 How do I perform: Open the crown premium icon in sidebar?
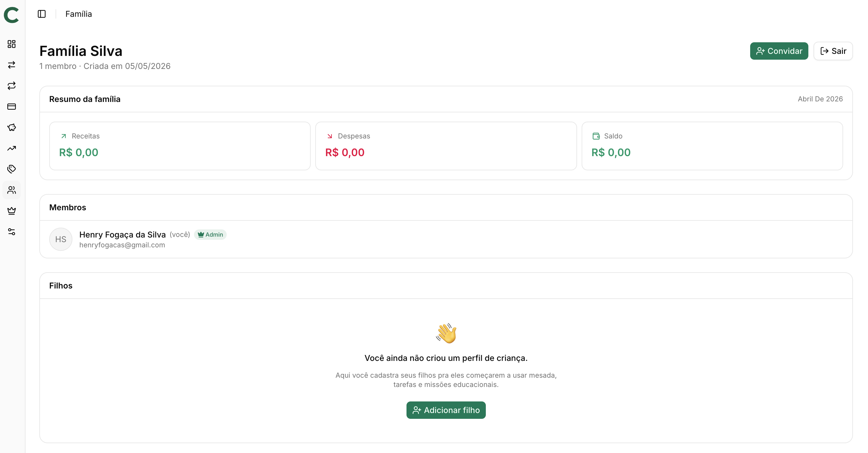click(x=12, y=211)
